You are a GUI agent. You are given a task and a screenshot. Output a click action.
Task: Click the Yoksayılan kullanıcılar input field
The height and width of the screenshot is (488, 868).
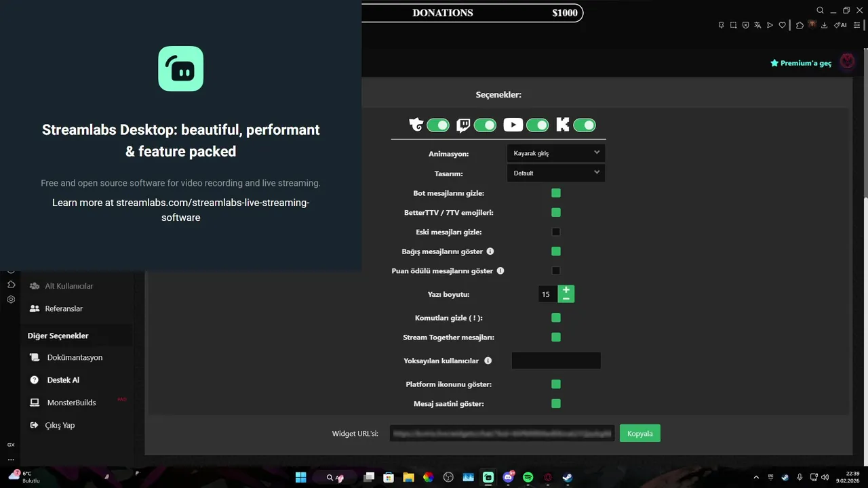pos(556,361)
